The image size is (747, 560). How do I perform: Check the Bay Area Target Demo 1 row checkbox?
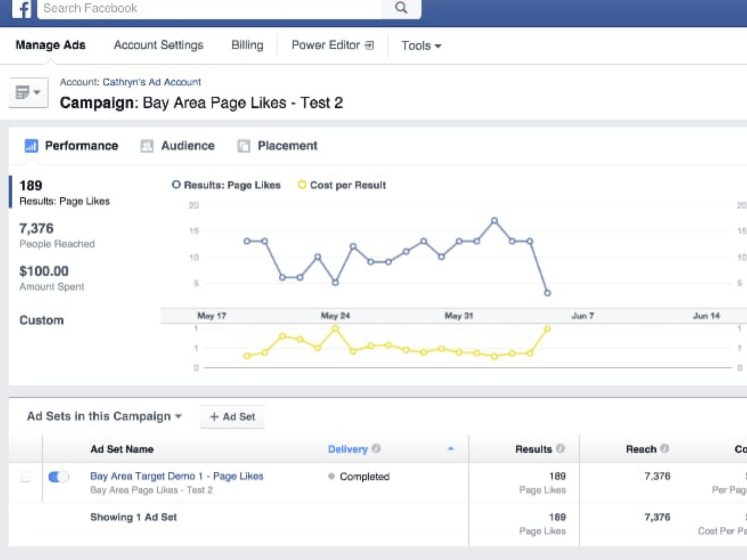click(x=26, y=476)
